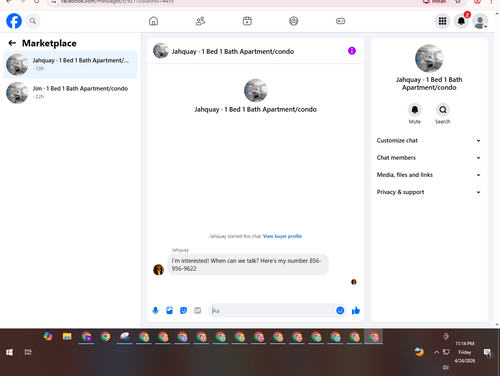The height and width of the screenshot is (376, 500).
Task: Expand Media, files and links section
Action: click(x=429, y=175)
